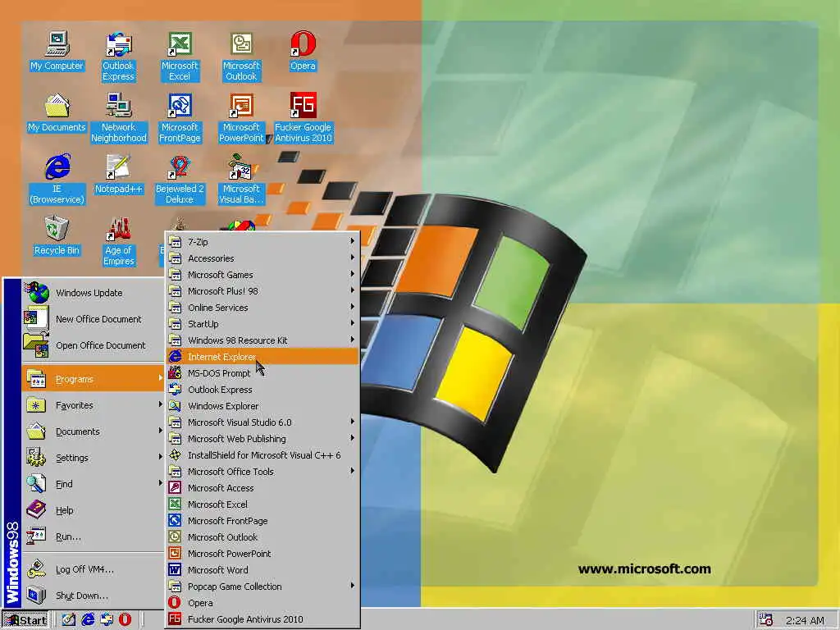Screen dimensions: 840x630
Task: Launch Microsoft Outlook from Programs menu
Action: 262,536
